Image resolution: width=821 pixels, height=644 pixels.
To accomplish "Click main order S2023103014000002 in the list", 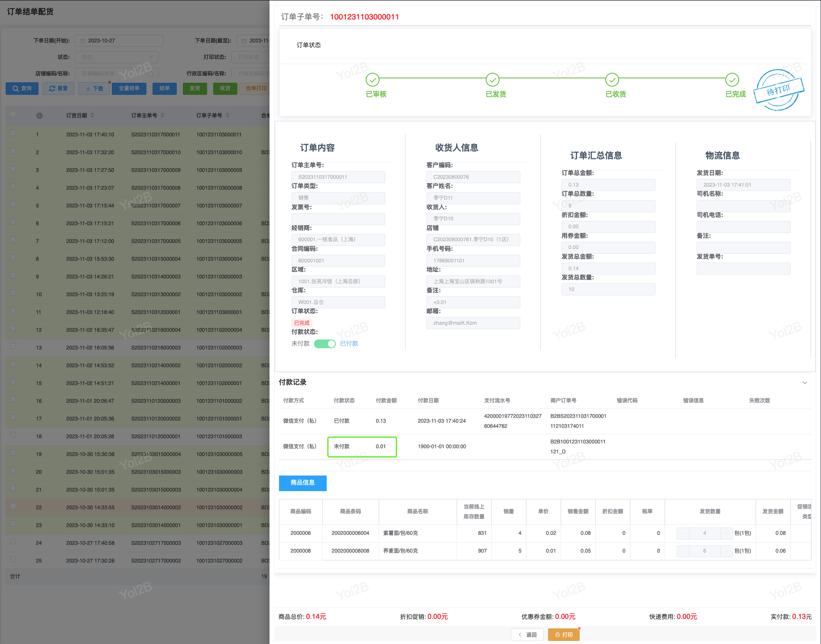I will [156, 508].
